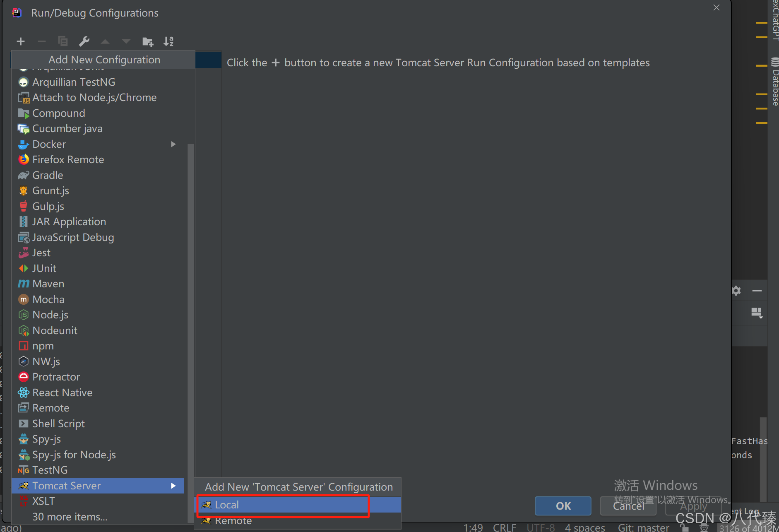Screen dimensions: 779x532
Task: Select the React Native atom icon
Action: (24, 392)
